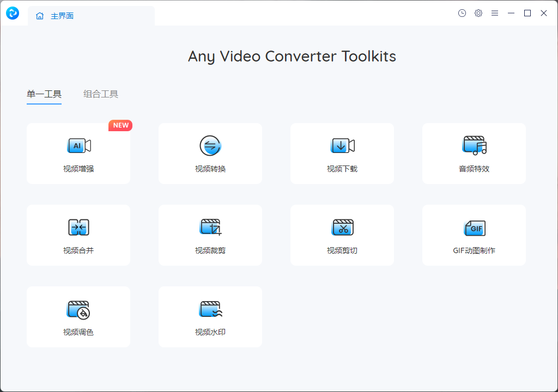Click the NEW badge on 视频增强
Image resolution: width=558 pixels, height=392 pixels.
(120, 125)
